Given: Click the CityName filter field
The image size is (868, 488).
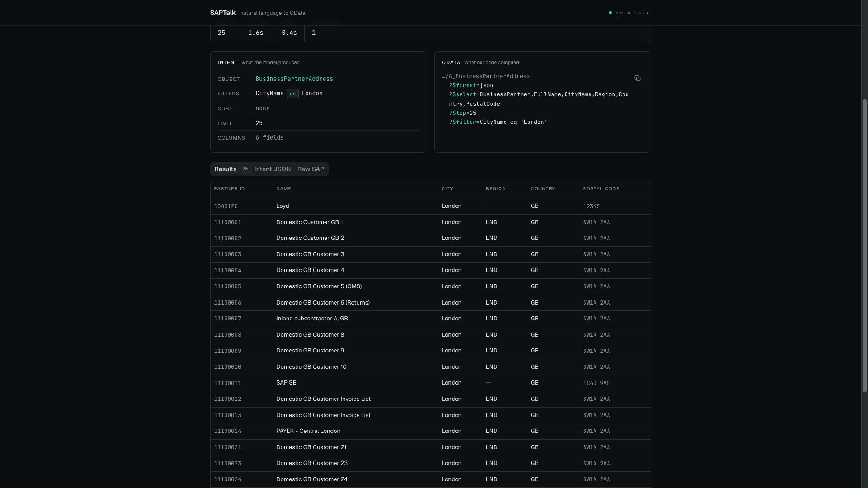Looking at the screenshot, I should pyautogui.click(x=269, y=94).
